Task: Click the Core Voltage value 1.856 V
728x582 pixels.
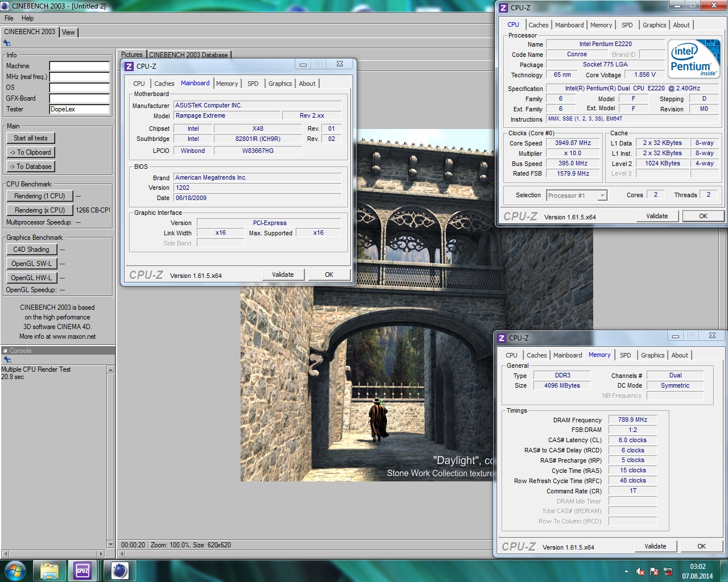Action: click(x=645, y=74)
